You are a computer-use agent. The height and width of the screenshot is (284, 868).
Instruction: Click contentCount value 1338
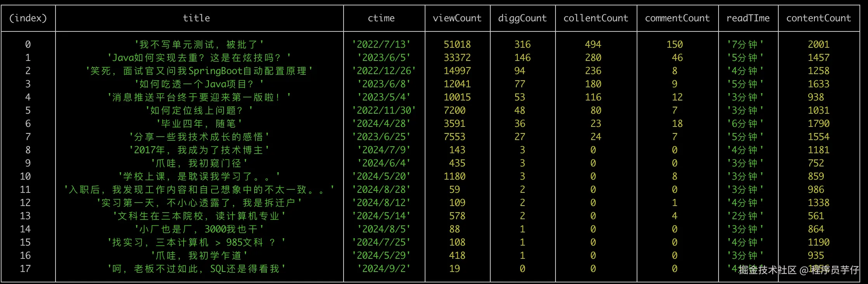point(819,203)
